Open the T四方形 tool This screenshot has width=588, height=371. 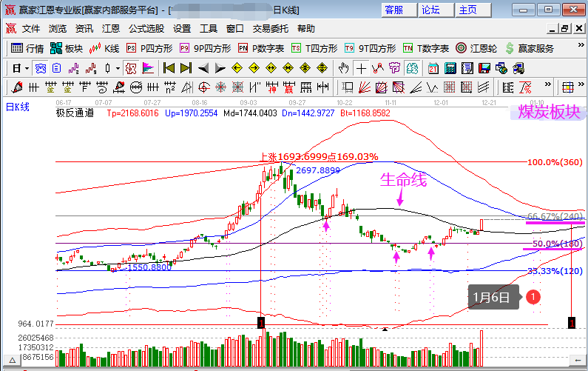pyautogui.click(x=314, y=48)
